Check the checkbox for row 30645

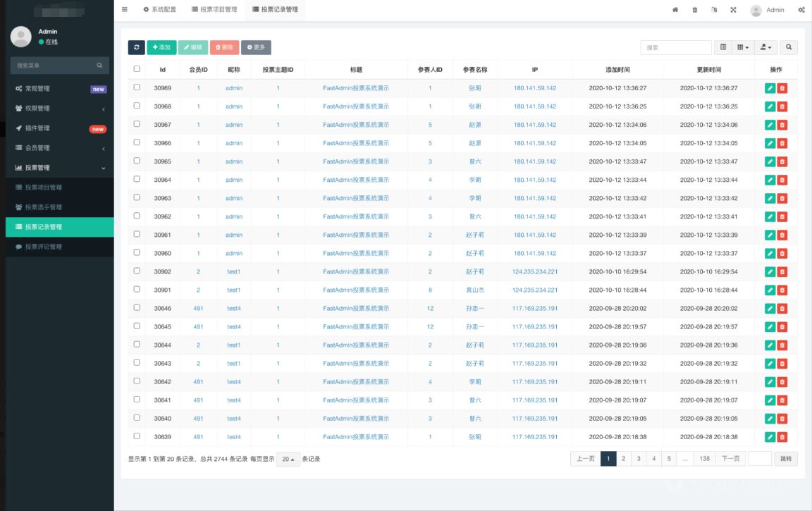point(137,326)
